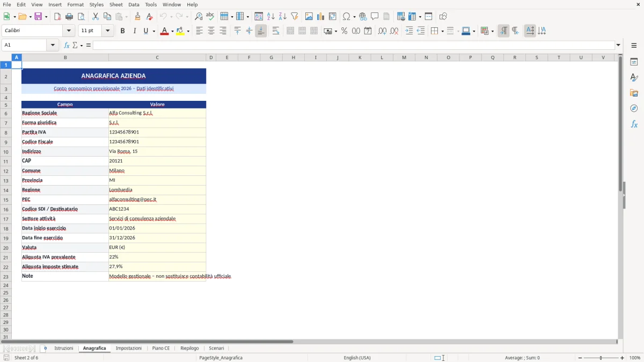Click the Copy icon

[107, 17]
